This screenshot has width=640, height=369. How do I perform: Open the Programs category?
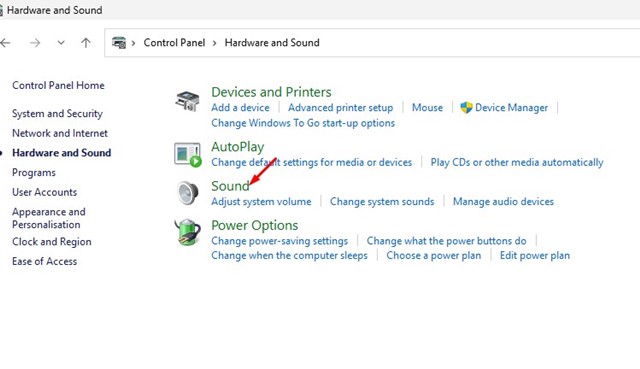click(34, 173)
